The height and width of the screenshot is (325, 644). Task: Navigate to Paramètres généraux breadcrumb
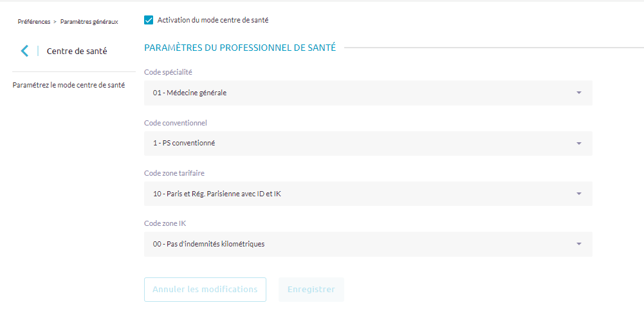[89, 22]
